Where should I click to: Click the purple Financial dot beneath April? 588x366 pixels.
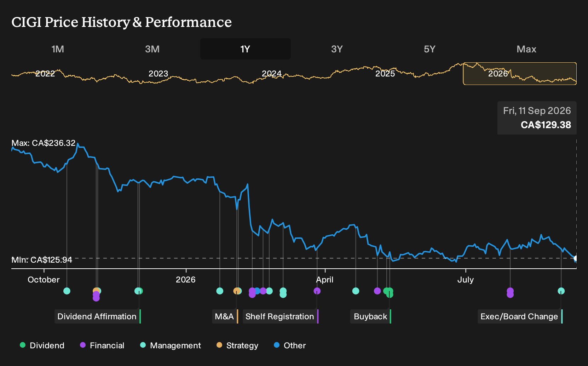click(x=317, y=291)
